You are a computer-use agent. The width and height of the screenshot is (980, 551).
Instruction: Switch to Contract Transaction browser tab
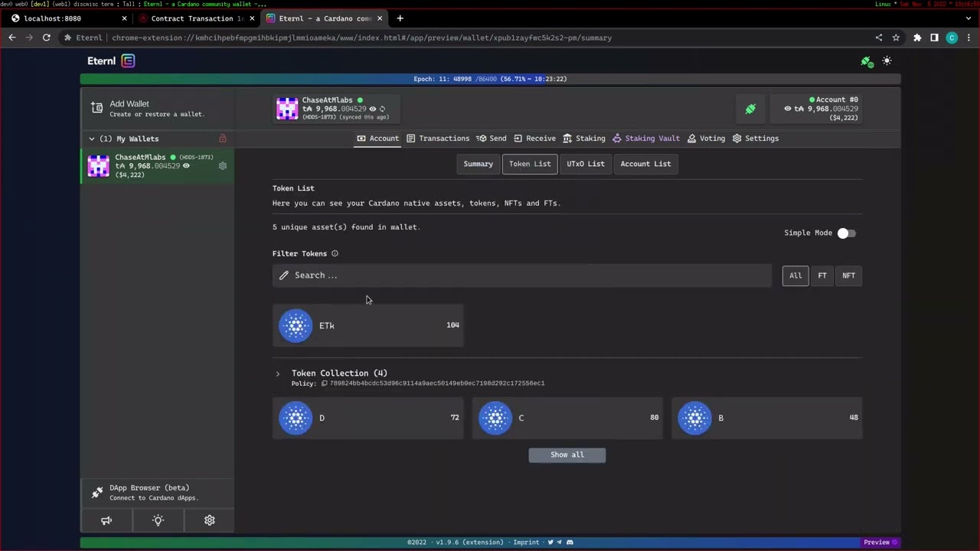click(x=197, y=18)
